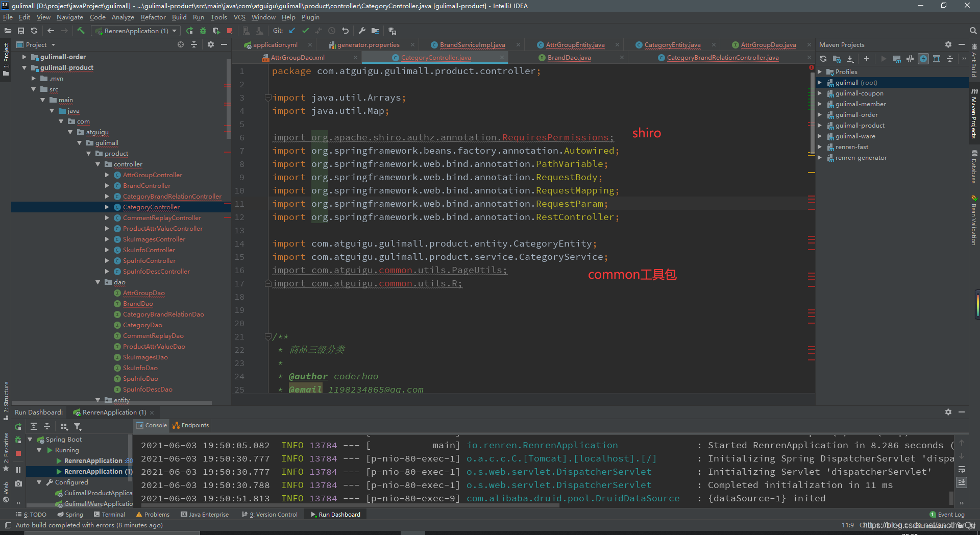Screen dimensions: 980x535
Task: Open RenrenApplication run configuration dropdown
Action: tap(136, 31)
